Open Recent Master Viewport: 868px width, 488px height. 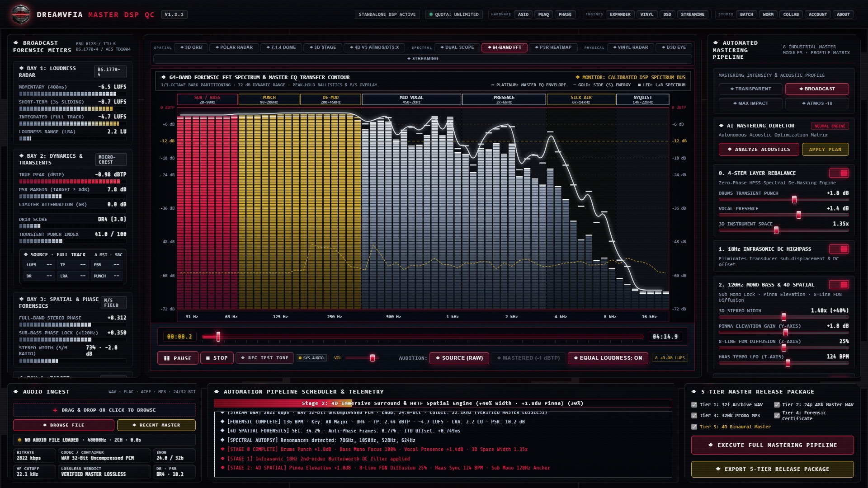(x=156, y=425)
